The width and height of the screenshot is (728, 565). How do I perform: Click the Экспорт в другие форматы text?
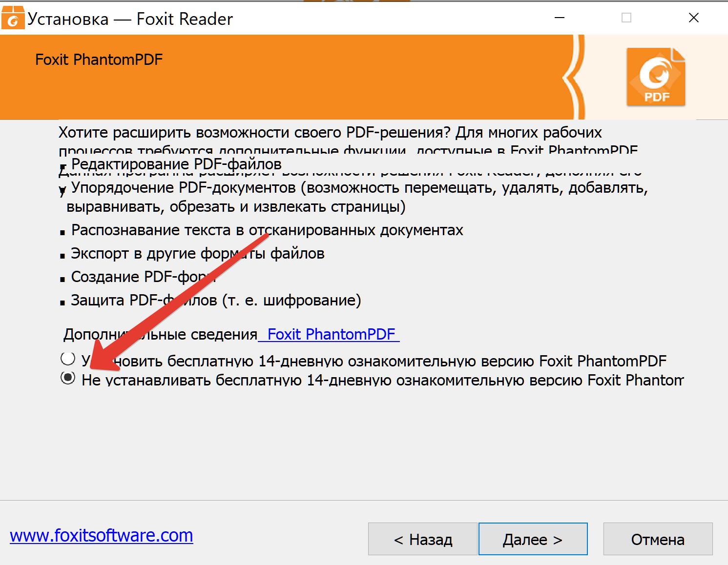198,253
